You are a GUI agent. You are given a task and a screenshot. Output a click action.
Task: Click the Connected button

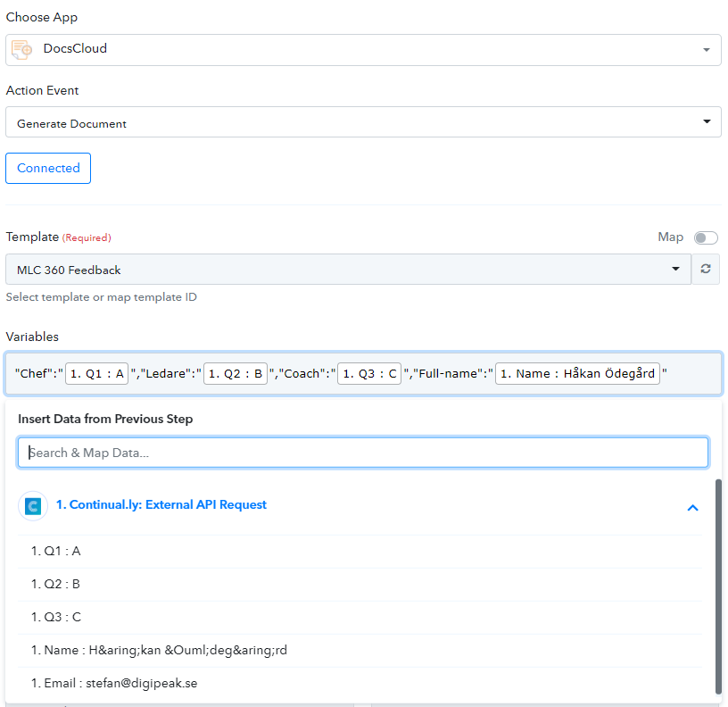point(48,168)
